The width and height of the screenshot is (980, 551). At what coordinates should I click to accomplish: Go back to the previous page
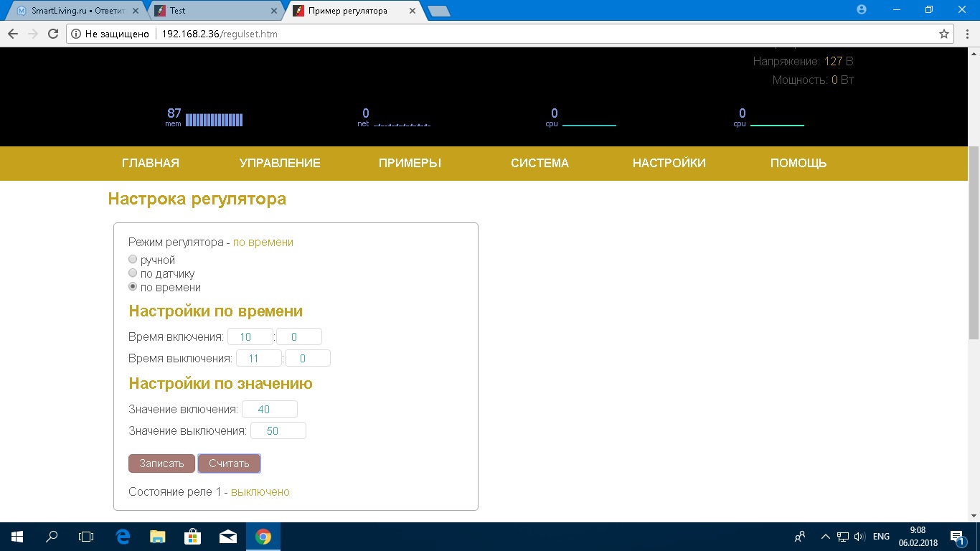[x=13, y=34]
